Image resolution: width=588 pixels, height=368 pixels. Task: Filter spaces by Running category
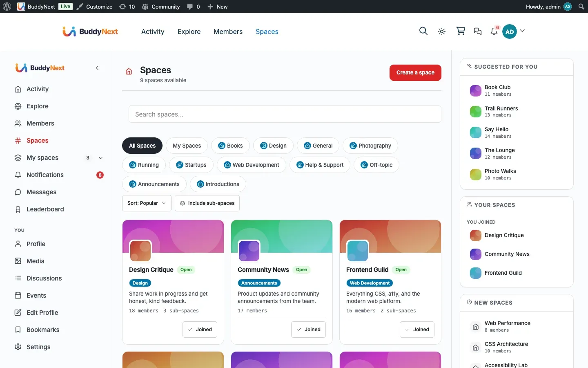(144, 165)
